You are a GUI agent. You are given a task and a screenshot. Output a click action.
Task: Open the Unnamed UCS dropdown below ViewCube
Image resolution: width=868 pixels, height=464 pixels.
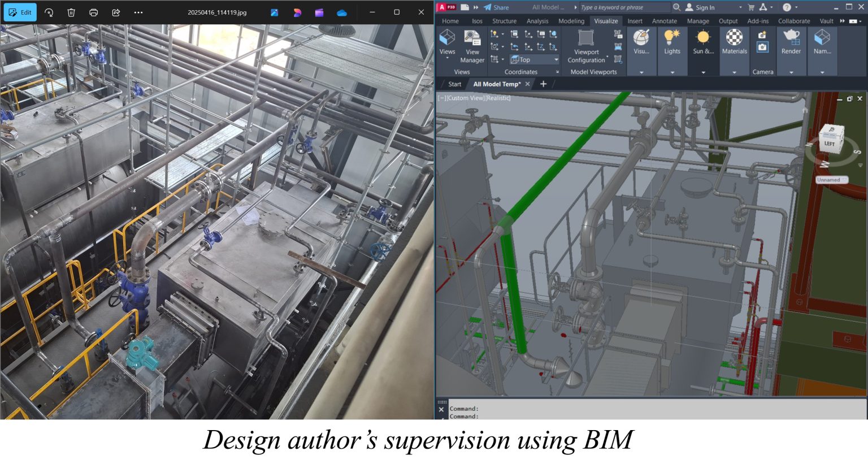pos(832,180)
